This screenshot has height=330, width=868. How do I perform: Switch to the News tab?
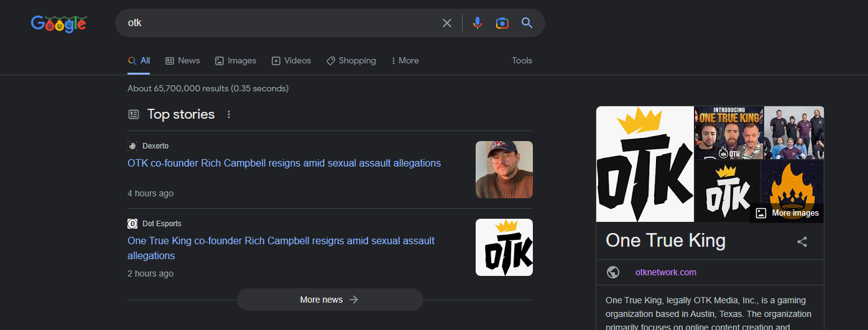pos(183,60)
